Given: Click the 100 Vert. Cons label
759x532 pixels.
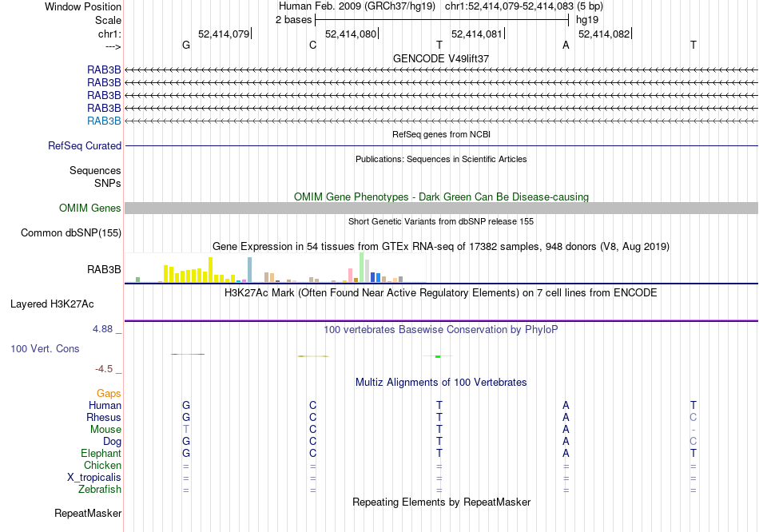Looking at the screenshot, I should [45, 348].
